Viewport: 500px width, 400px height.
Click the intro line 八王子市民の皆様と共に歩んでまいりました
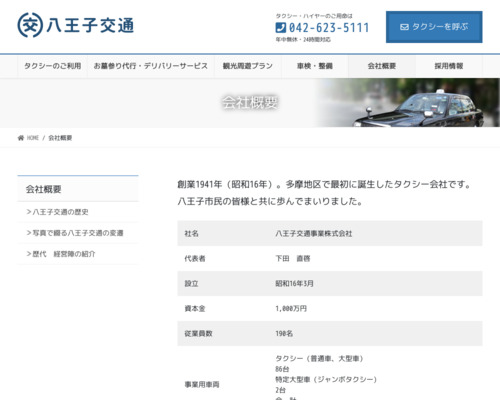click(270, 201)
